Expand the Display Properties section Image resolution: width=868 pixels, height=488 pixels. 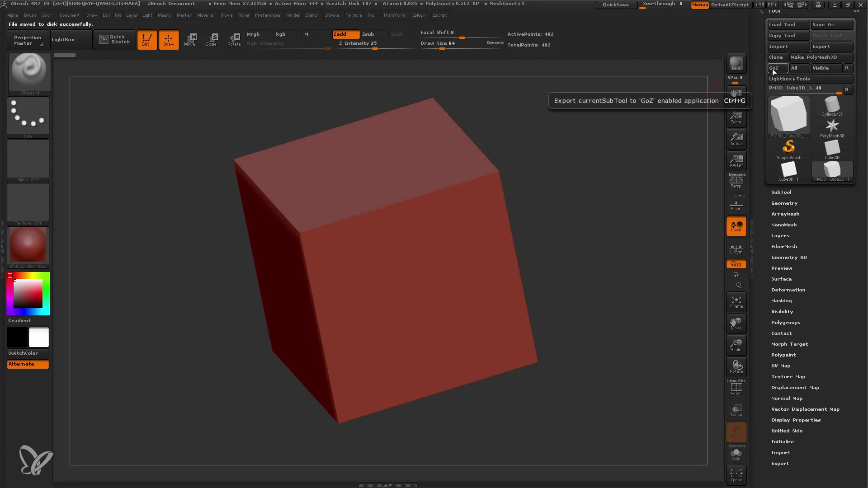point(796,420)
